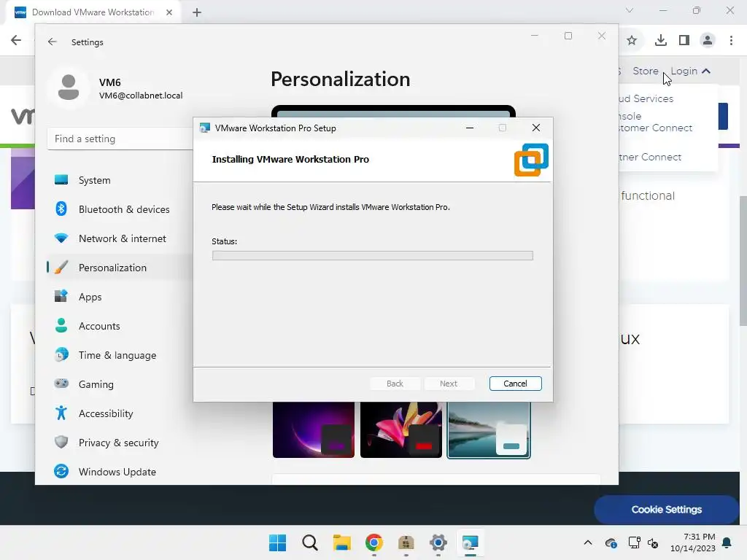Switch to VMware installer taskbar icon

coord(471,542)
